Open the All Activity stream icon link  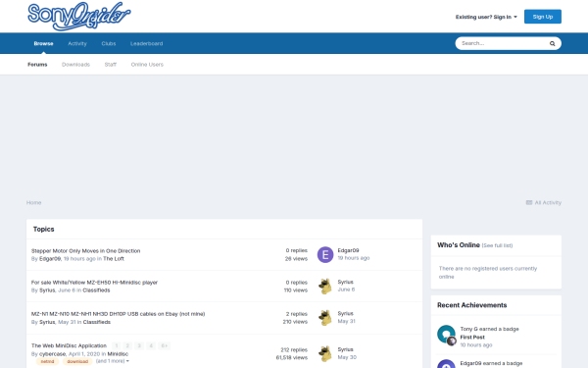pos(543,202)
